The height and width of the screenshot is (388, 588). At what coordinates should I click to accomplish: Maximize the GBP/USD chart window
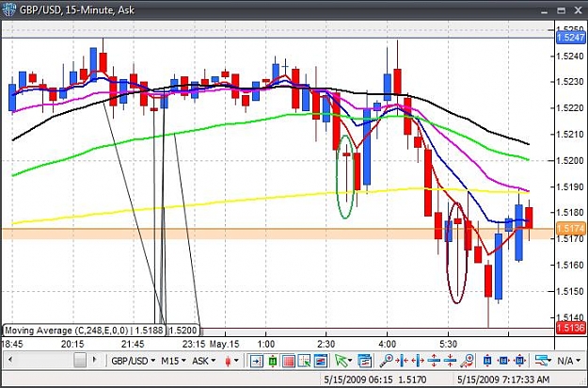561,10
